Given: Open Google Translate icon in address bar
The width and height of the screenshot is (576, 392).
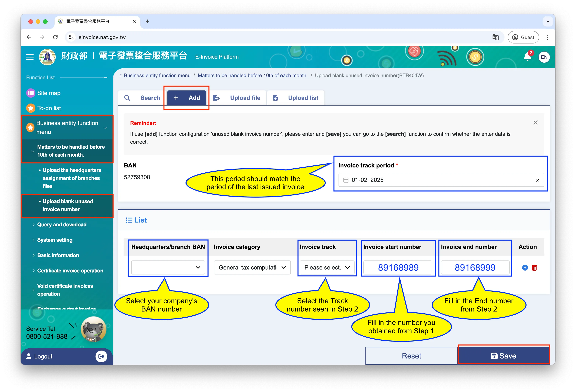Looking at the screenshot, I should click(495, 37).
